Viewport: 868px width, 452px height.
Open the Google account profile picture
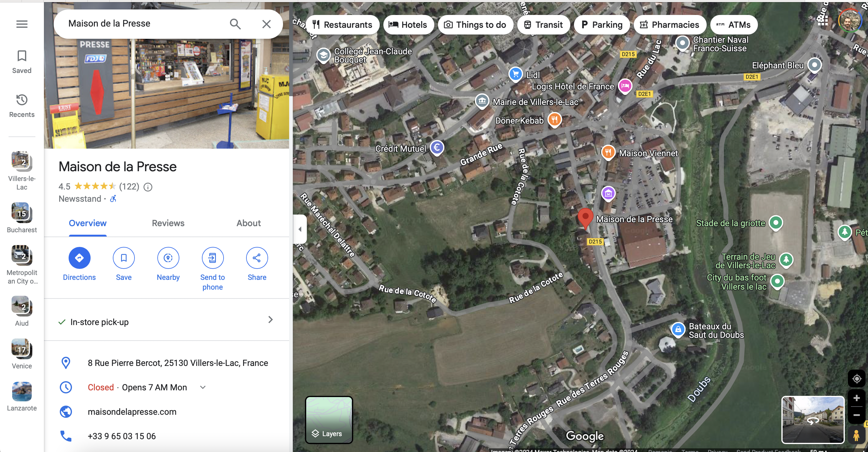[x=849, y=20]
